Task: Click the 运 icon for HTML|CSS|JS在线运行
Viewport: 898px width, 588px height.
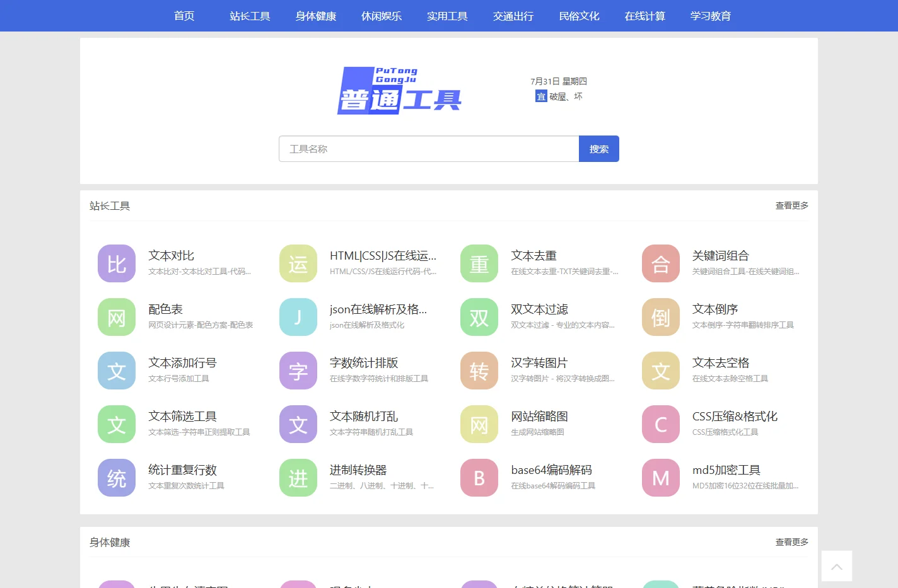Action: [x=298, y=263]
